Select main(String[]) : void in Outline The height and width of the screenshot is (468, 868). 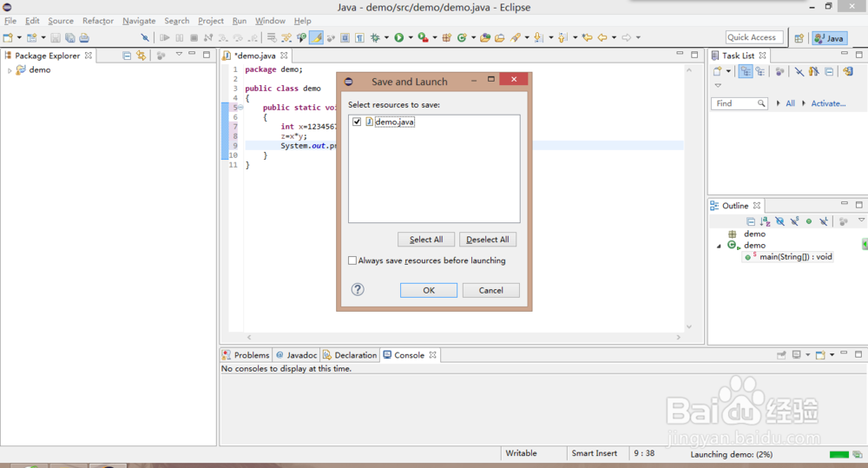point(788,257)
